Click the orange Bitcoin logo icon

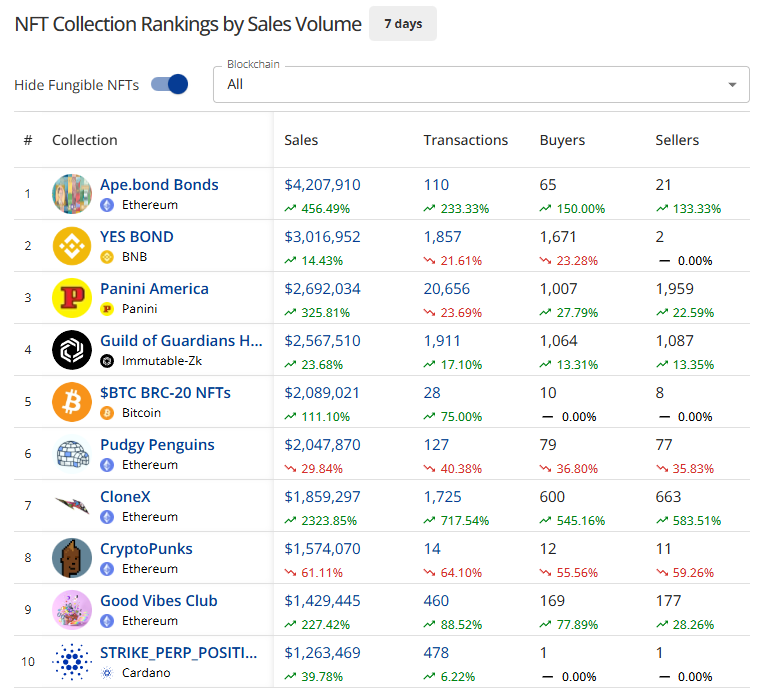72,402
